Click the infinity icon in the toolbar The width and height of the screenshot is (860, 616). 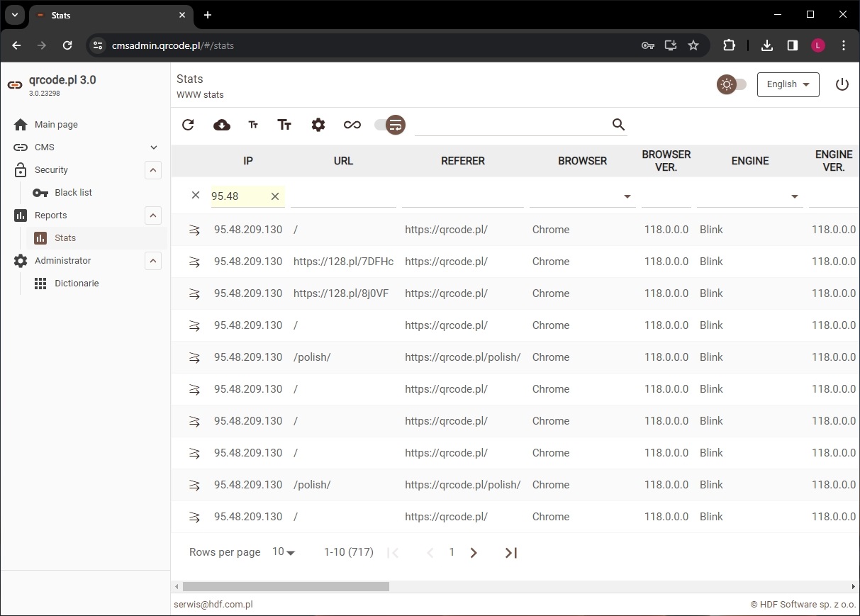(x=352, y=125)
